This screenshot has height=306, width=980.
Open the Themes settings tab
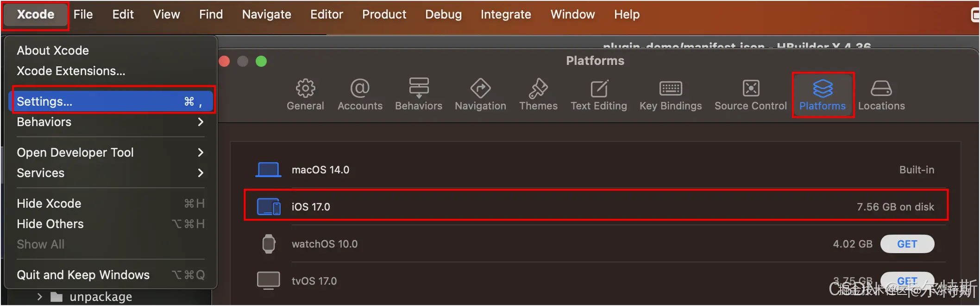coord(538,95)
